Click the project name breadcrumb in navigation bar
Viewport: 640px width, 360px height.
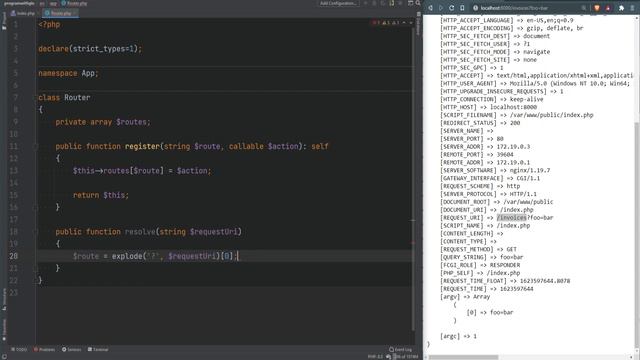(19, 3)
